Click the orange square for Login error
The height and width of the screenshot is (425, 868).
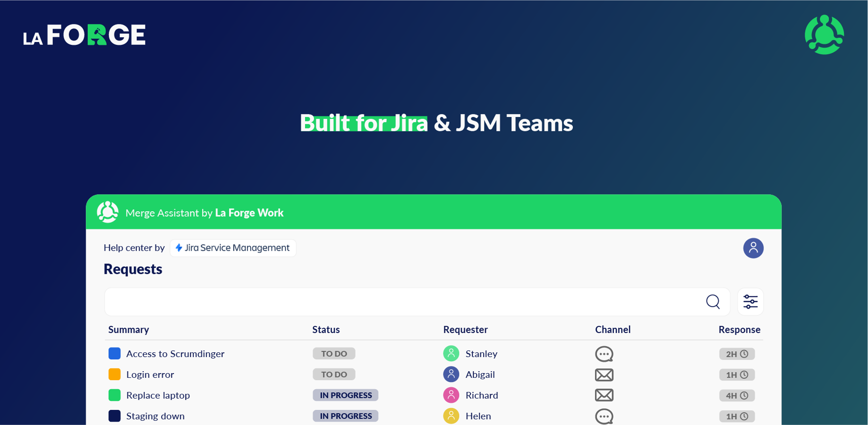point(114,374)
